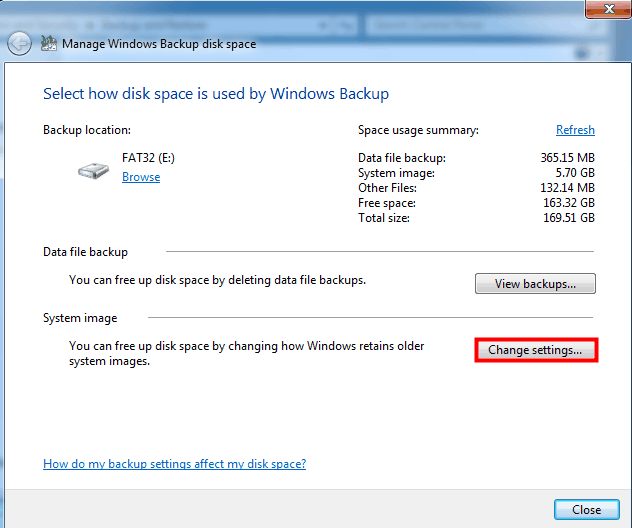Refresh the space usage summary
Viewport: 632px width, 528px height.
point(575,130)
